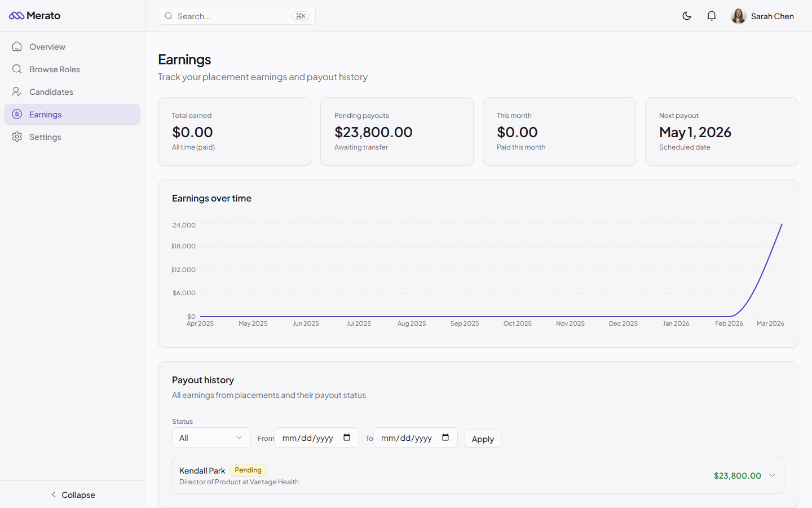The width and height of the screenshot is (812, 508).
Task: Toggle dark mode with the moon icon
Action: [687, 16]
